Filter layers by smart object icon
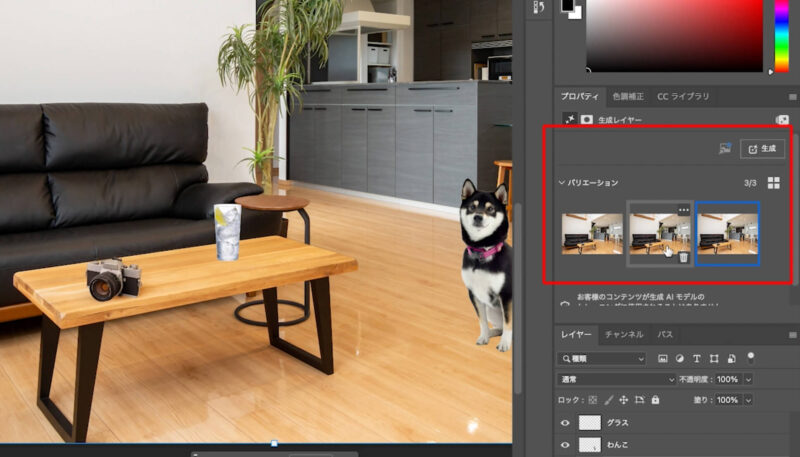 click(x=731, y=359)
